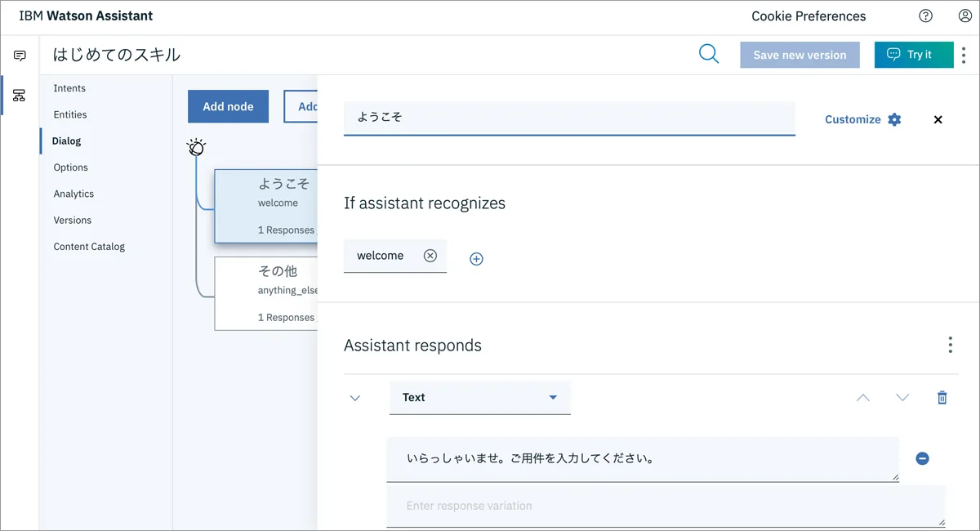Click 1 Responses in the ようこそ node
The image size is (980, 531).
click(x=286, y=230)
